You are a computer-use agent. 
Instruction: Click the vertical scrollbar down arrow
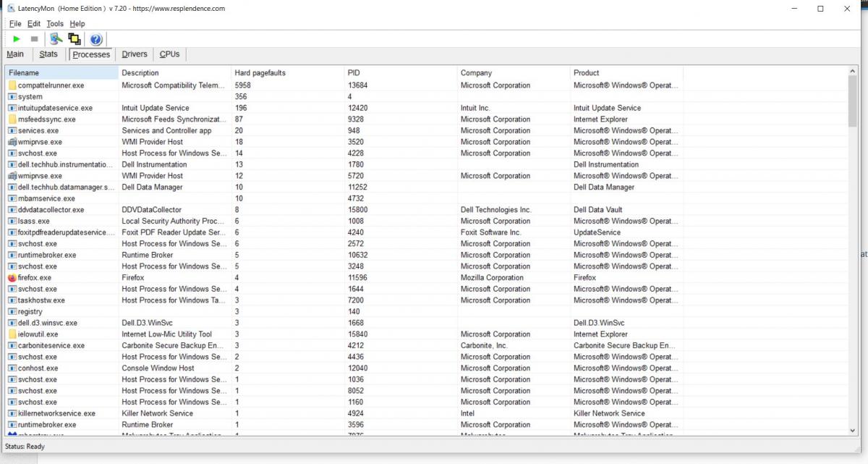tap(853, 431)
